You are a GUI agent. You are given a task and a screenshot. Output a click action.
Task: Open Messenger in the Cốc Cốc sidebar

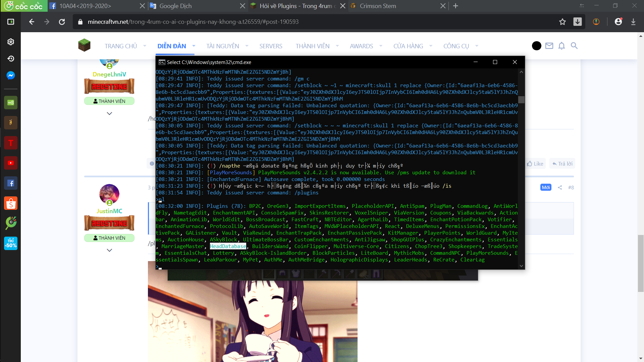[11, 75]
